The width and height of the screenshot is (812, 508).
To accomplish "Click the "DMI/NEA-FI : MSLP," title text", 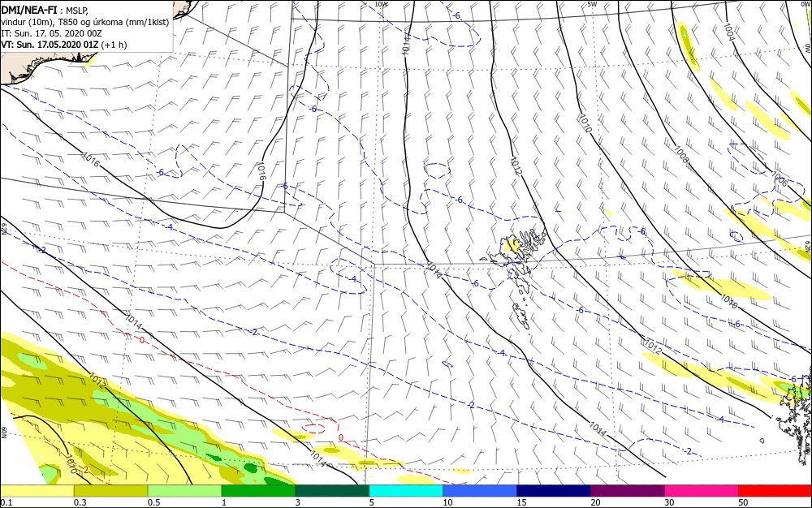I will point(45,11).
